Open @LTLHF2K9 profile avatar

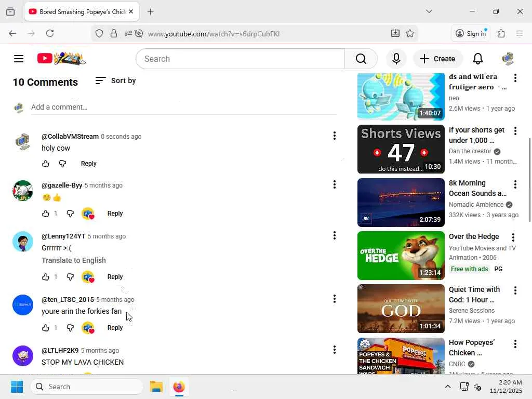coord(23,356)
